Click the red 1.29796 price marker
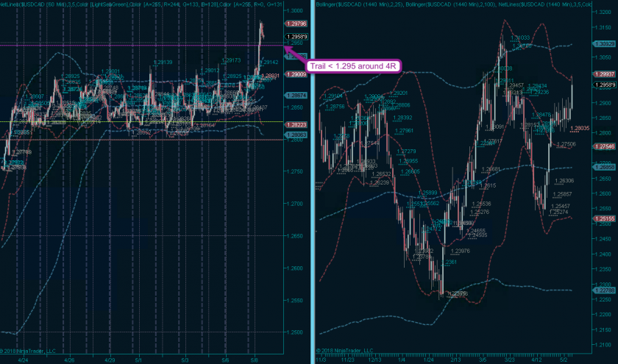This screenshot has width=618, height=364. [296, 24]
